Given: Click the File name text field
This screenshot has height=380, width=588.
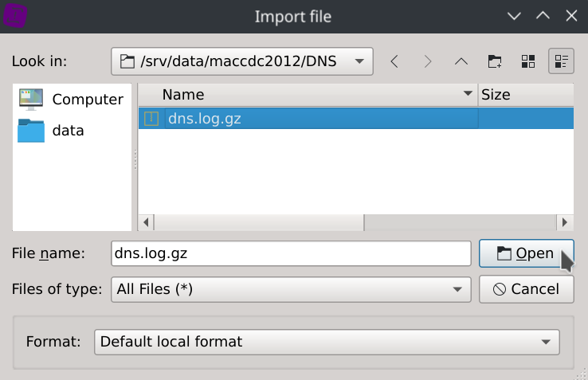Looking at the screenshot, I should [291, 253].
